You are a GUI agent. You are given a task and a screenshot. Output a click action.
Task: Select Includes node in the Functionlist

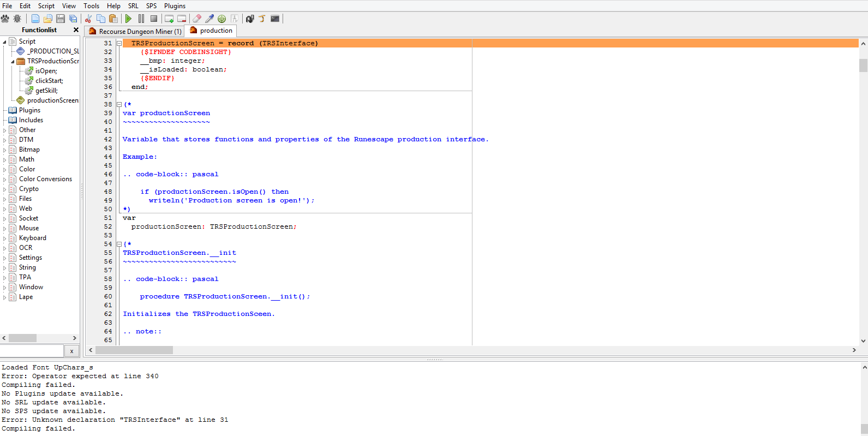pos(31,120)
